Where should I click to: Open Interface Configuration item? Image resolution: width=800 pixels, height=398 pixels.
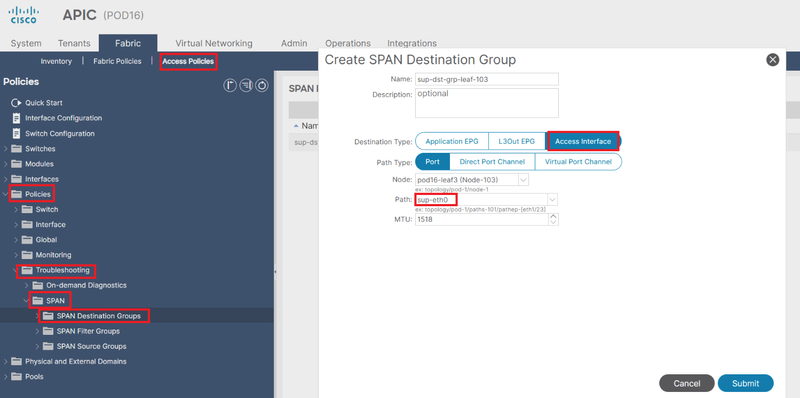pyautogui.click(x=64, y=118)
